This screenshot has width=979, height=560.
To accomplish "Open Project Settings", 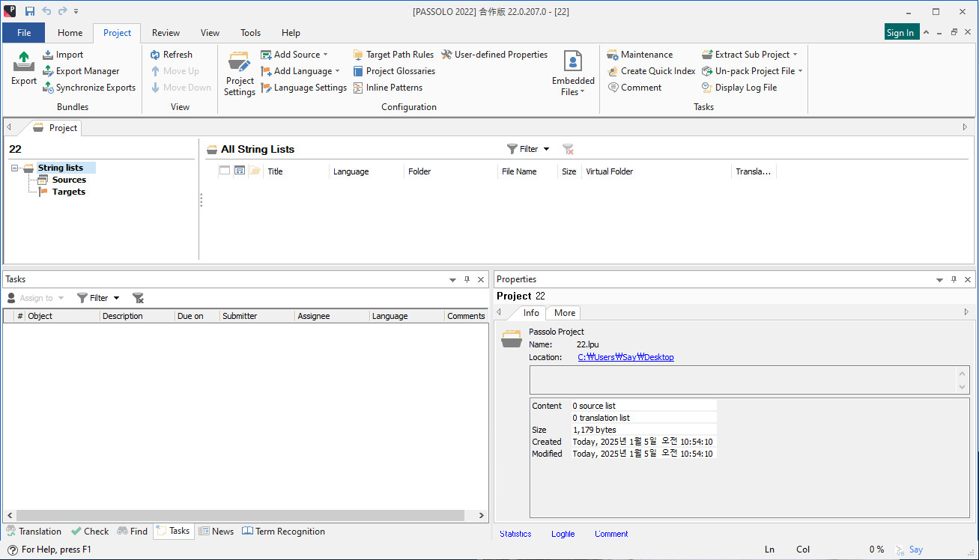I will (240, 73).
